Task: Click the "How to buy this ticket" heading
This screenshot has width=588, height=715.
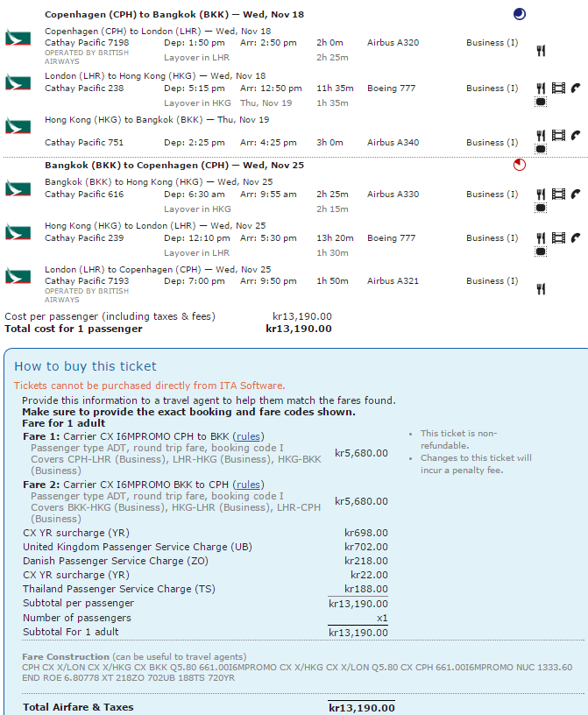Action: tap(86, 366)
